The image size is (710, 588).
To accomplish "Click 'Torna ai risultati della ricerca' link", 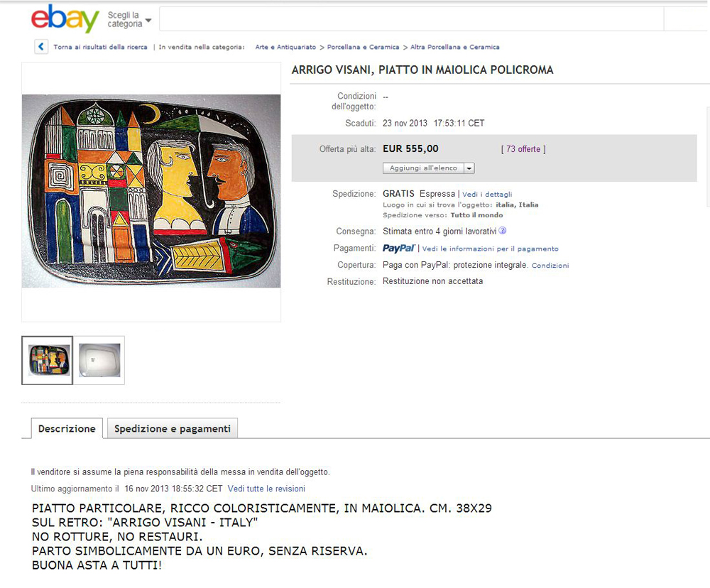I will (101, 47).
